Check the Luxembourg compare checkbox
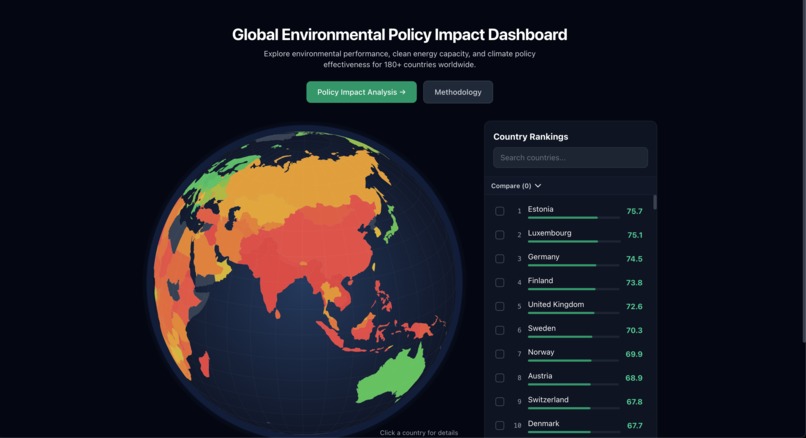Viewport: 806px width, 438px height. [500, 235]
